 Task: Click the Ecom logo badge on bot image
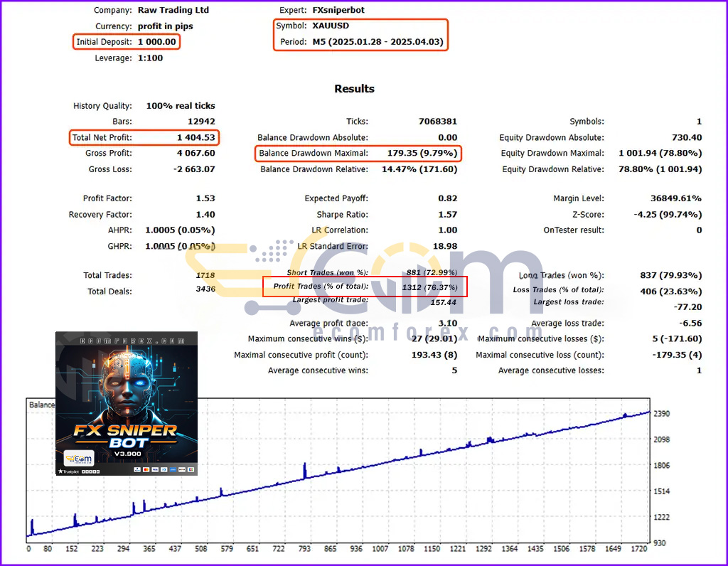[79, 459]
